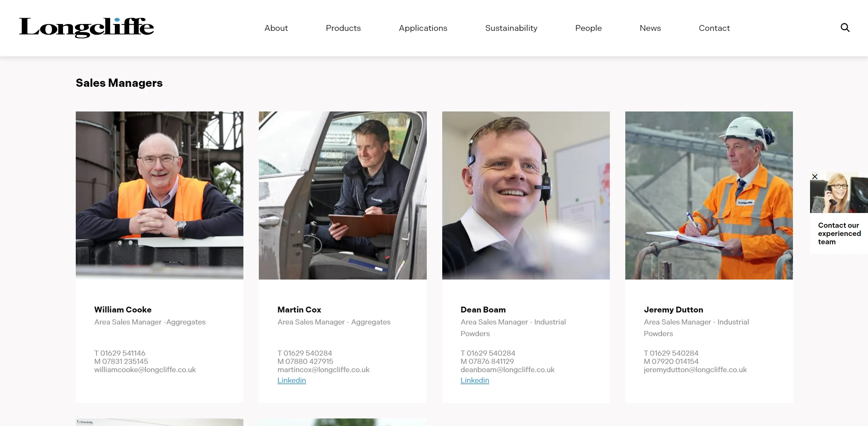
Task: Dismiss the contact team popup
Action: coord(815,176)
